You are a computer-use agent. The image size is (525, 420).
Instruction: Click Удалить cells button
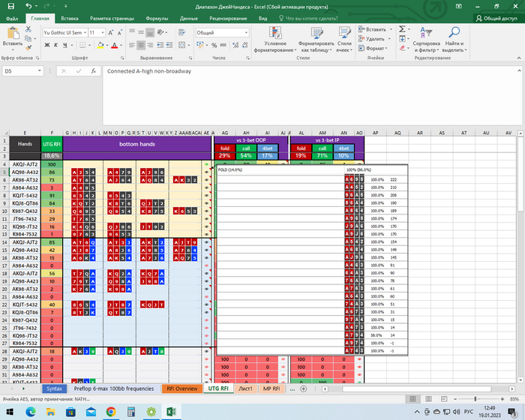[374, 39]
